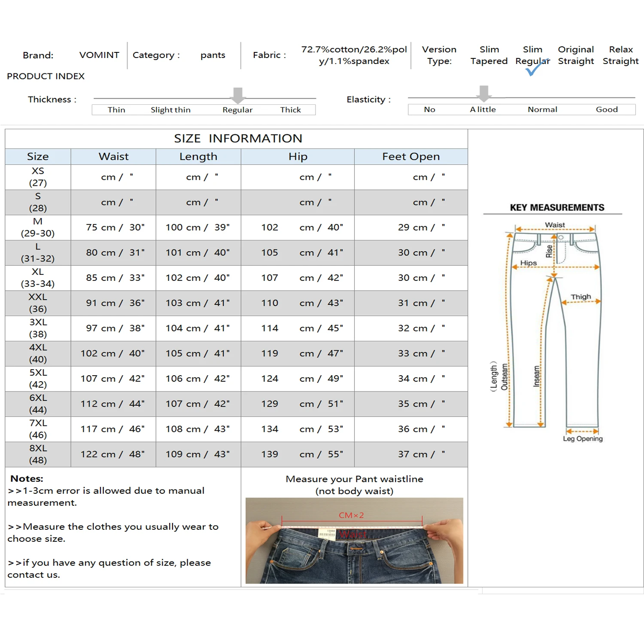The width and height of the screenshot is (644, 644).
Task: Click the PRODUCT INDEX heading
Action: coord(46,76)
